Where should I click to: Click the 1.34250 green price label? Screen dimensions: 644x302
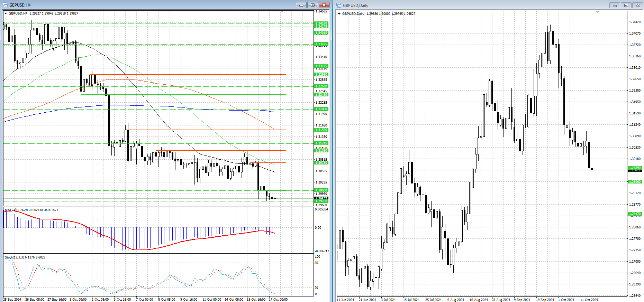click(x=321, y=23)
